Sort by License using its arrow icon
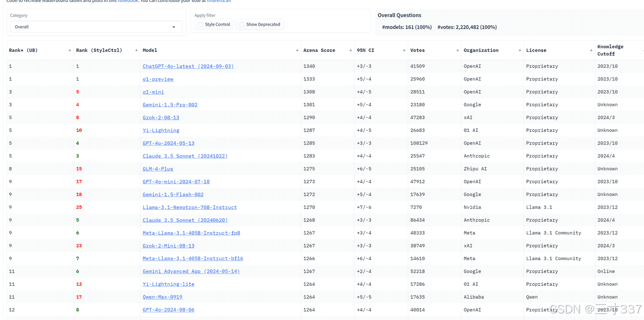The image size is (644, 320). click(591, 50)
